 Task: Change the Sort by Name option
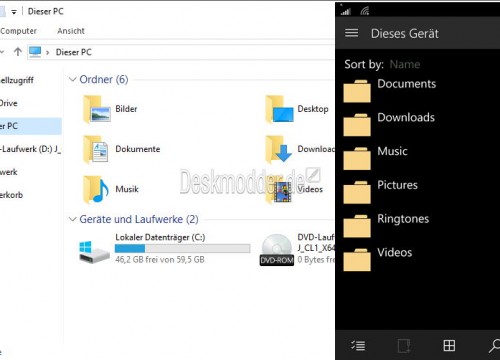tap(405, 64)
